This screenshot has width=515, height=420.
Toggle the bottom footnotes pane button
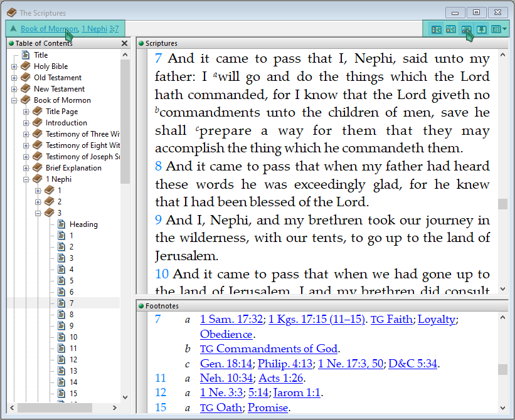[466, 29]
